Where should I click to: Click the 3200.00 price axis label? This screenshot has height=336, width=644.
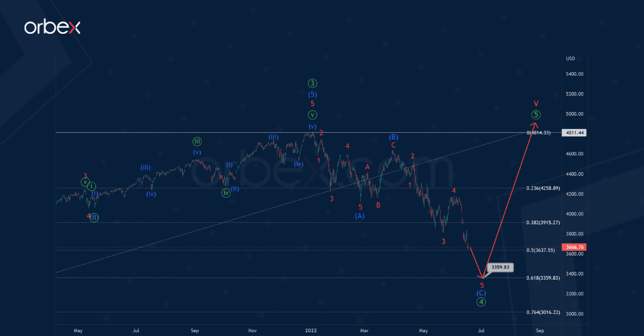coord(575,294)
